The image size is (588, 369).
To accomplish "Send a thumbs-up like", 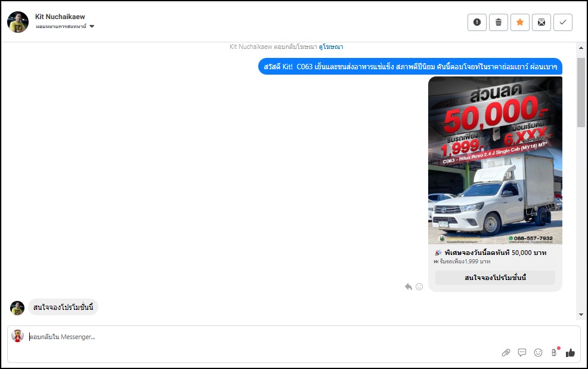I will (570, 352).
